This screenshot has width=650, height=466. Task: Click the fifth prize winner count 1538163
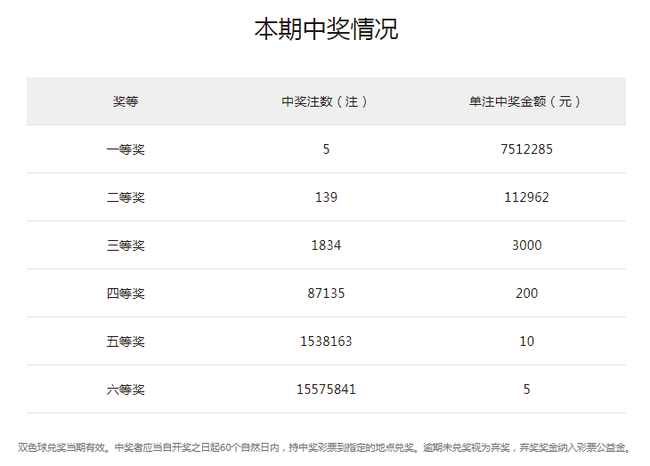(326, 342)
